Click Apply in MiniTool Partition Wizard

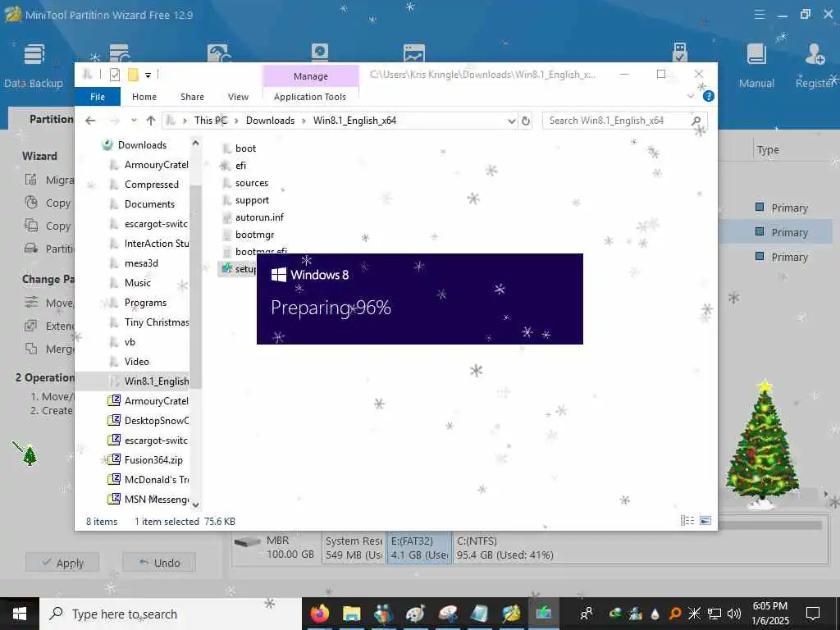pyautogui.click(x=62, y=563)
